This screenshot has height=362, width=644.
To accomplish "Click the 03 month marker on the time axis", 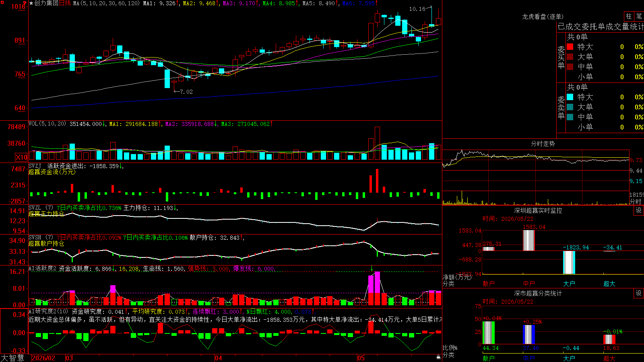I will (x=69, y=358).
